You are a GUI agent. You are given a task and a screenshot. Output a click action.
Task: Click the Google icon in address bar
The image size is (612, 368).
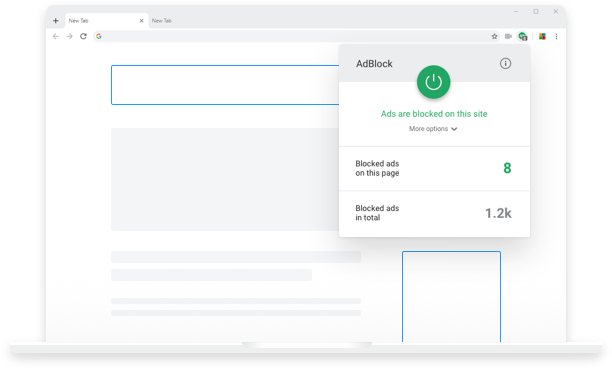point(99,36)
